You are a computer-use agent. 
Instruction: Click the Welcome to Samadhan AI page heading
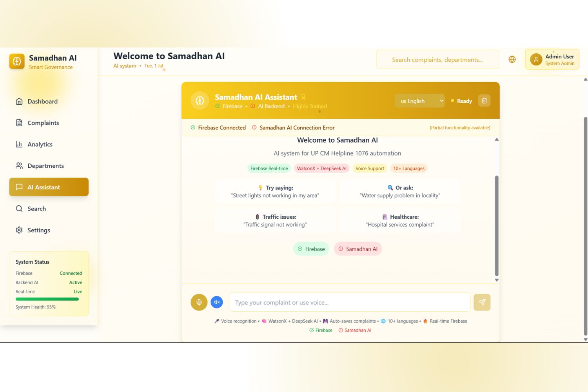(169, 56)
